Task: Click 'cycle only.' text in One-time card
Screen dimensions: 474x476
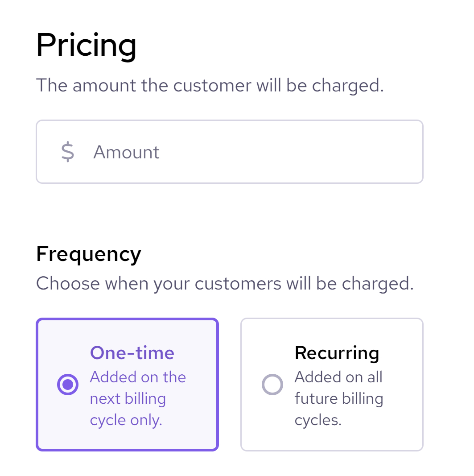Action: tap(126, 420)
